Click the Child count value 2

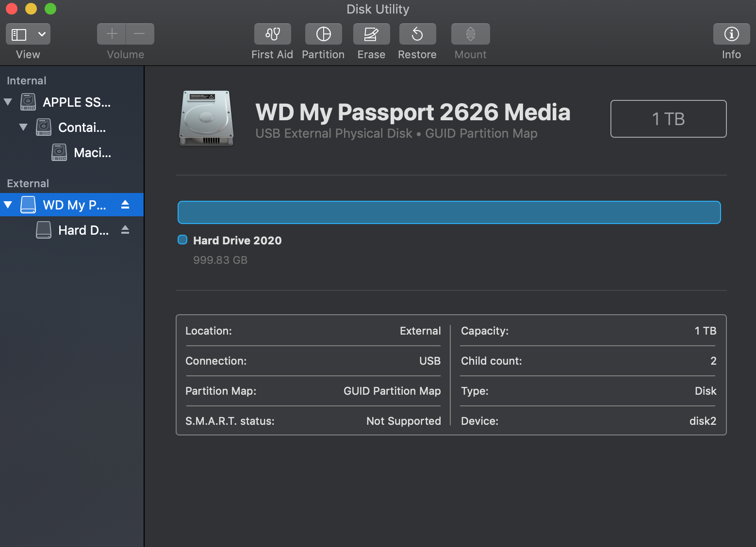713,361
